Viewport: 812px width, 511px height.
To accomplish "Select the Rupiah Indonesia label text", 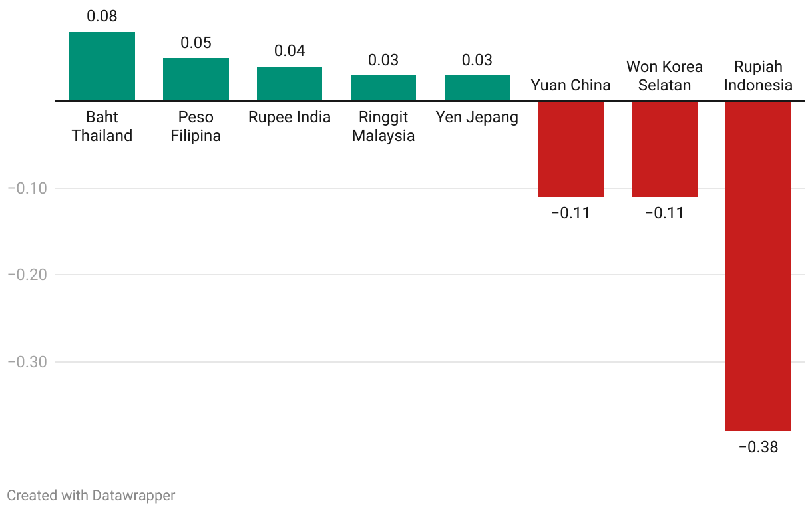I will pyautogui.click(x=758, y=76).
